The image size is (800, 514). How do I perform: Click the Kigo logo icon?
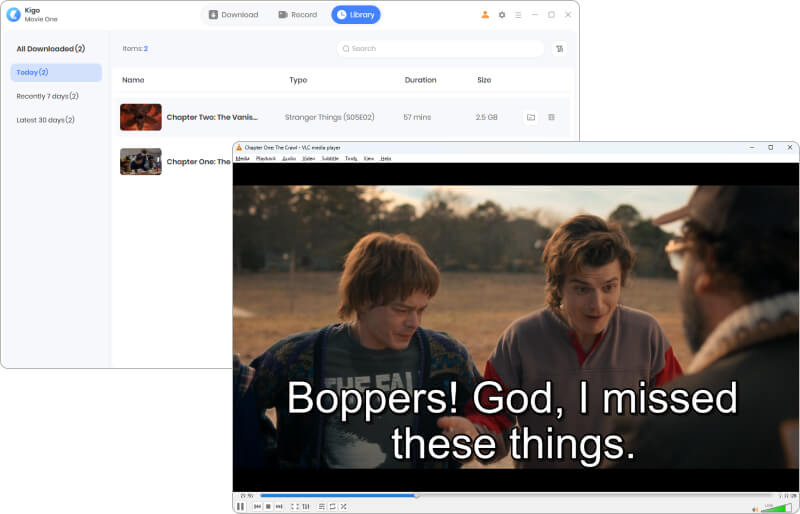tap(13, 14)
